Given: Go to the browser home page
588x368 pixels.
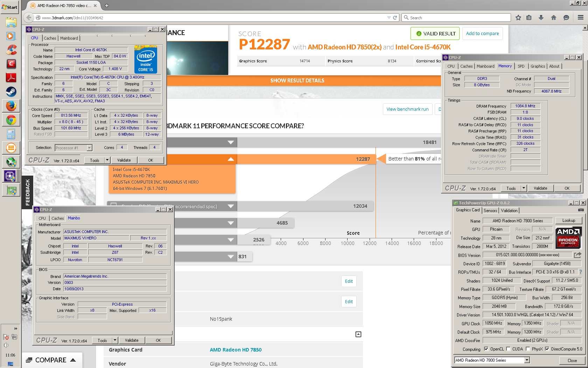Looking at the screenshot, I should click(x=554, y=18).
